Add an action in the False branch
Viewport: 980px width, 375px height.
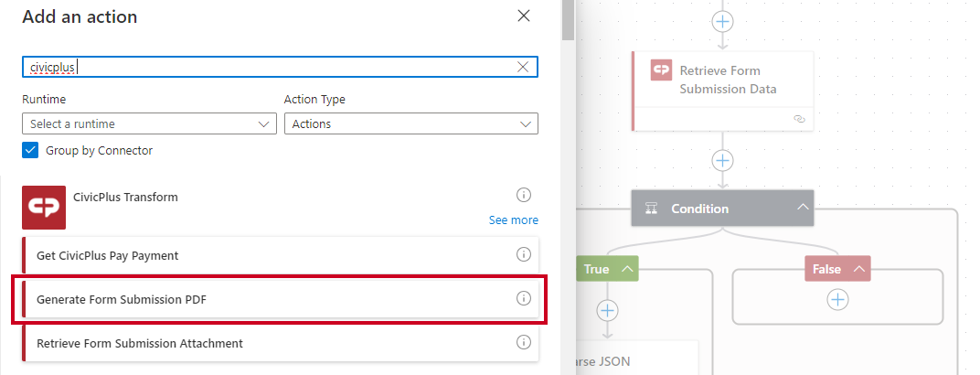tap(837, 300)
